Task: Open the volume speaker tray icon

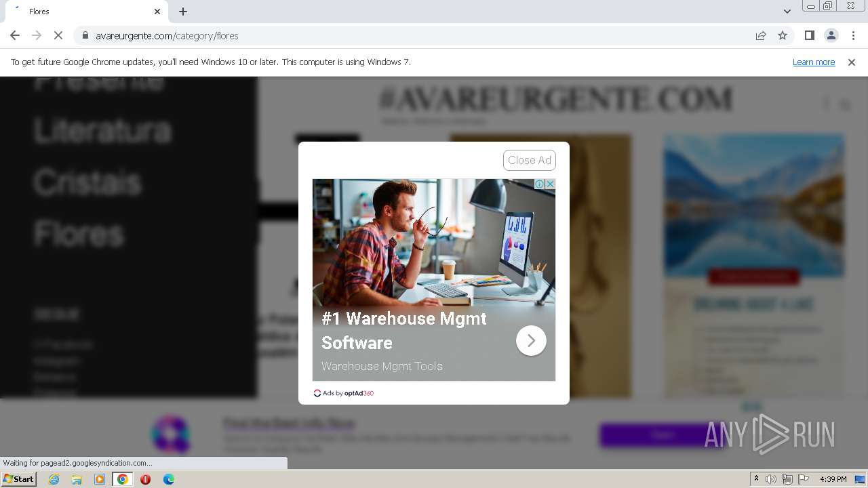Action: pyautogui.click(x=771, y=479)
